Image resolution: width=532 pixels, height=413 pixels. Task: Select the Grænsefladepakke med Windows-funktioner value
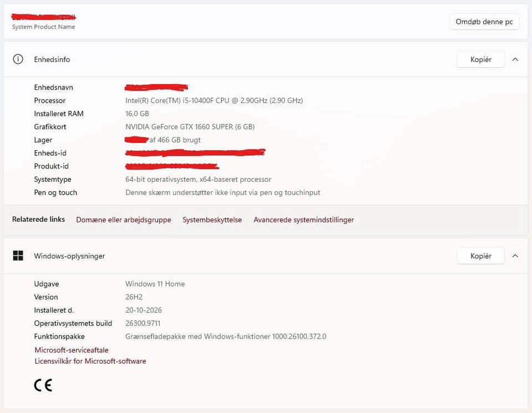point(226,336)
